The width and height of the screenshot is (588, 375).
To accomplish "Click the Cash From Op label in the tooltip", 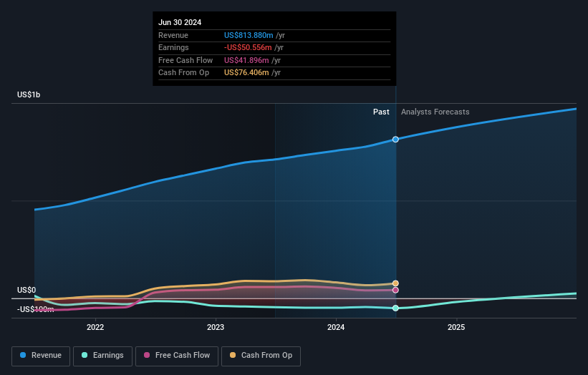I will pyautogui.click(x=184, y=73).
